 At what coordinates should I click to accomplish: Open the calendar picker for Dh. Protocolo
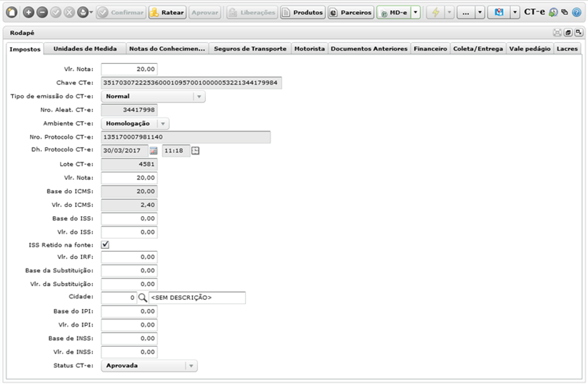(x=153, y=151)
